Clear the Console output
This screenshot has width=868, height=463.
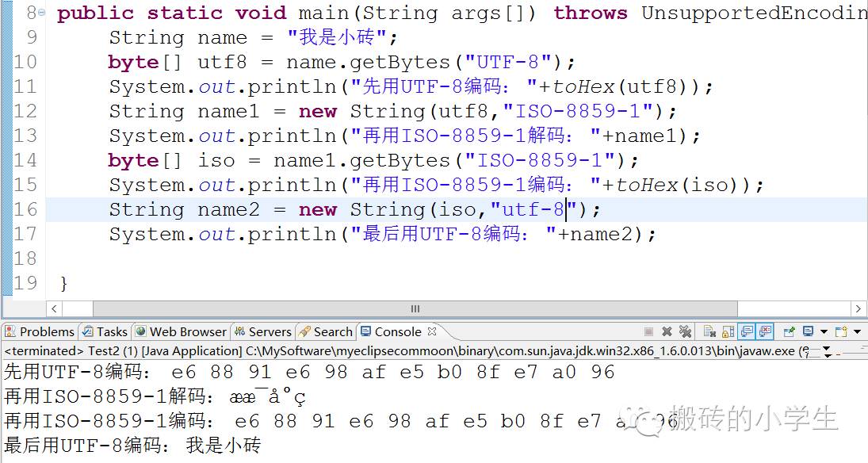[x=709, y=331]
